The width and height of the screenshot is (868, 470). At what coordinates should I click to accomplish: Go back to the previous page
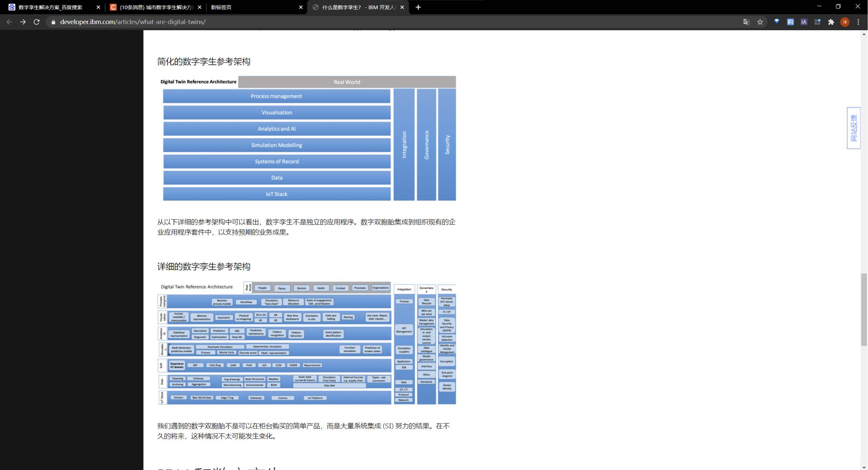(x=9, y=22)
